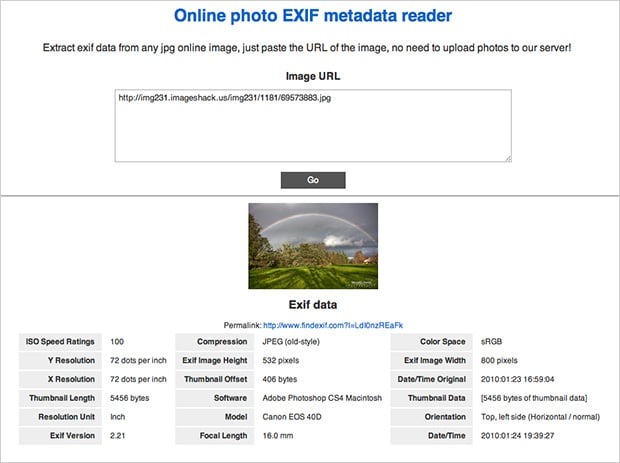Click the Exif data section heading

312,305
